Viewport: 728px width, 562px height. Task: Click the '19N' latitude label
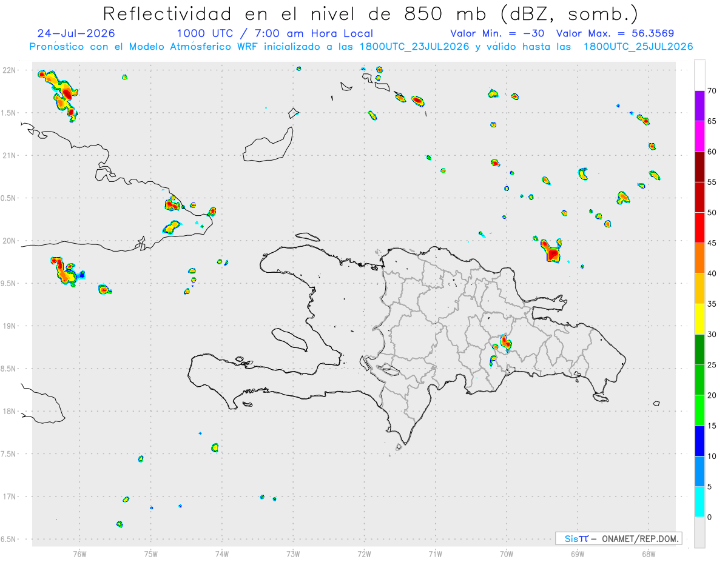coord(10,326)
